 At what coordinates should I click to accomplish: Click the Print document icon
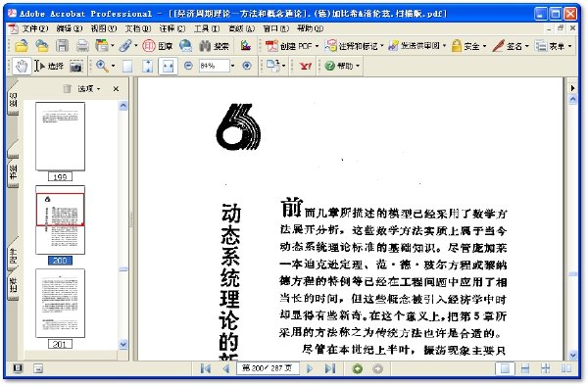82,46
